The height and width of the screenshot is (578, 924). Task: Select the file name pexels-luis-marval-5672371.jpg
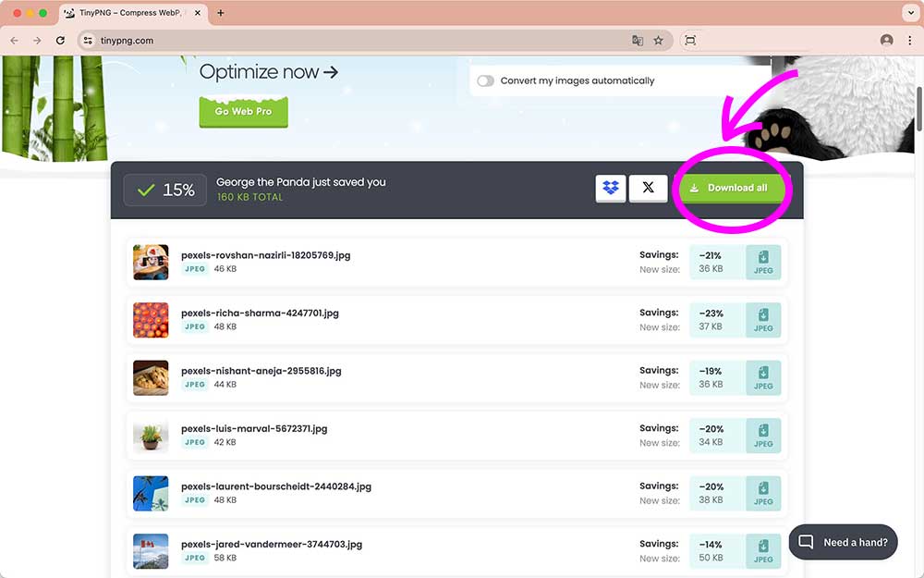[254, 429]
